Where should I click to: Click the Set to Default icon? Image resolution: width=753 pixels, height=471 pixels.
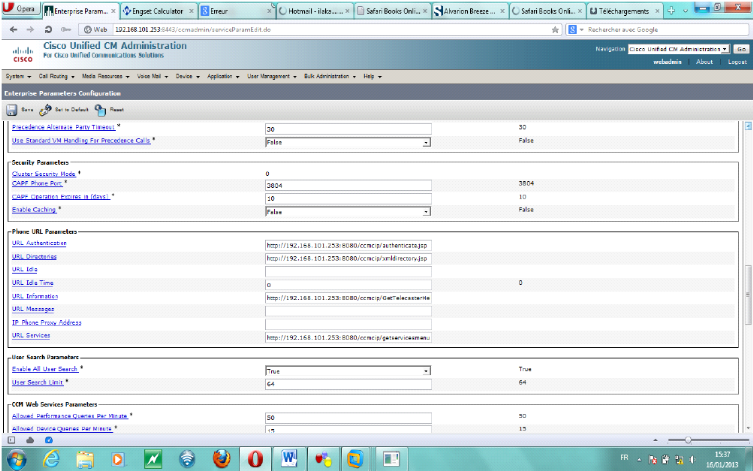point(45,110)
